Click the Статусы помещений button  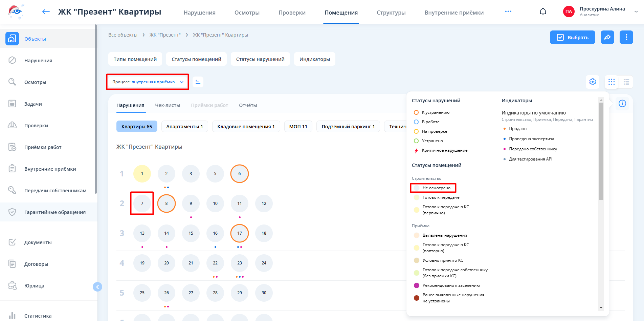coord(196,59)
